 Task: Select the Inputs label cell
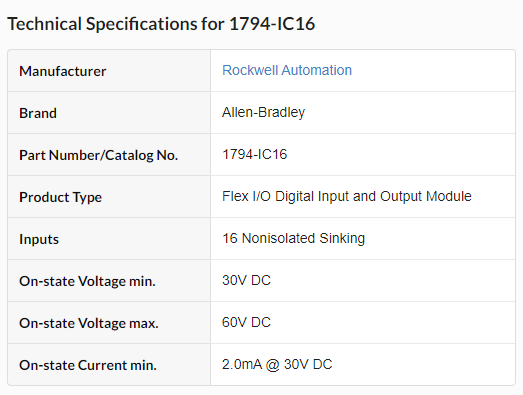[109, 239]
